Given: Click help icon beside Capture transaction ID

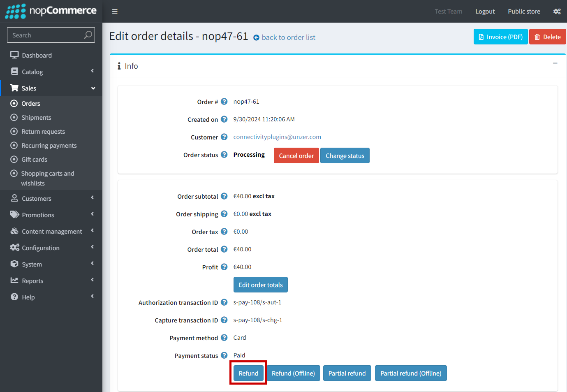Looking at the screenshot, I should (x=224, y=320).
